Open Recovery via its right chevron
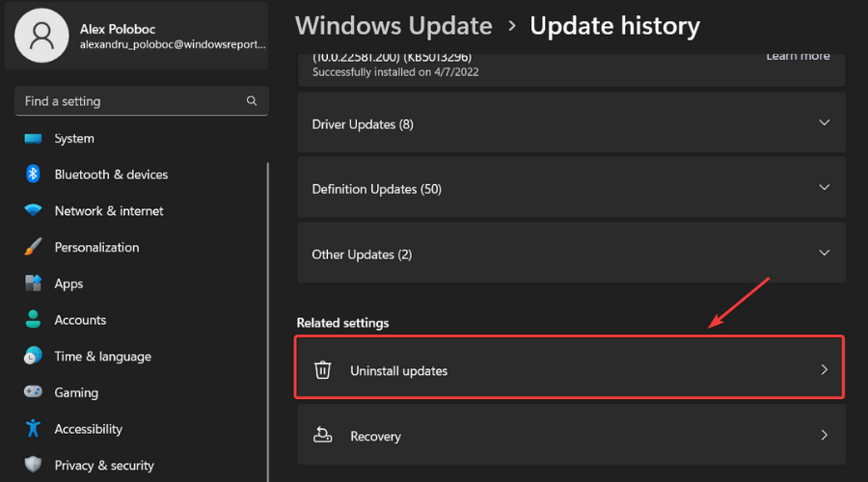868x482 pixels. coord(825,435)
